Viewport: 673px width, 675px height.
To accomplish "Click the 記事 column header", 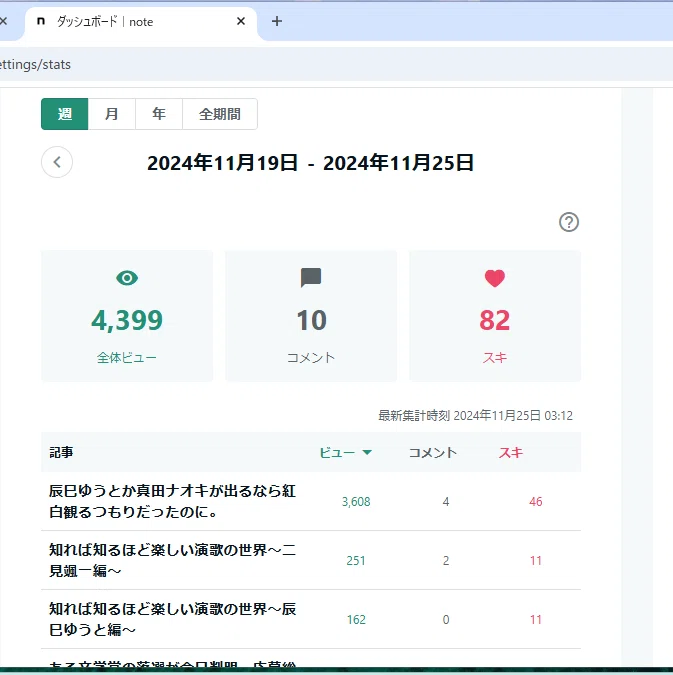I will (x=61, y=452).
